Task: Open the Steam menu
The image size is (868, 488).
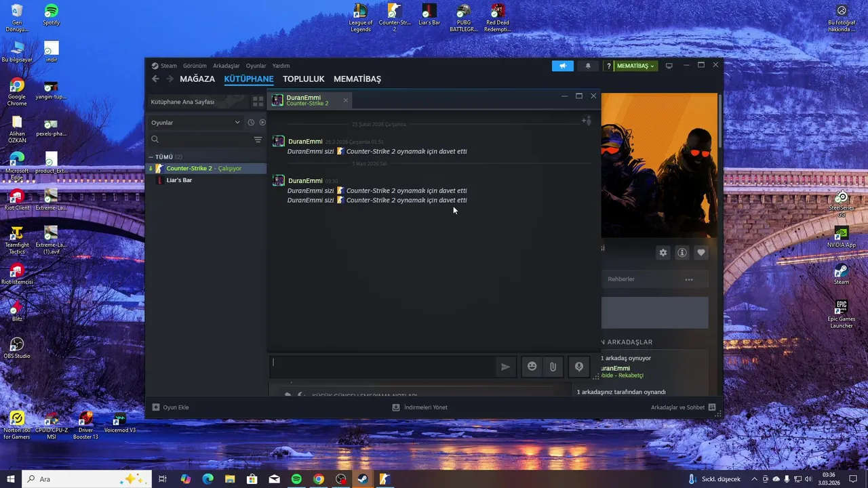Action: click(163, 66)
